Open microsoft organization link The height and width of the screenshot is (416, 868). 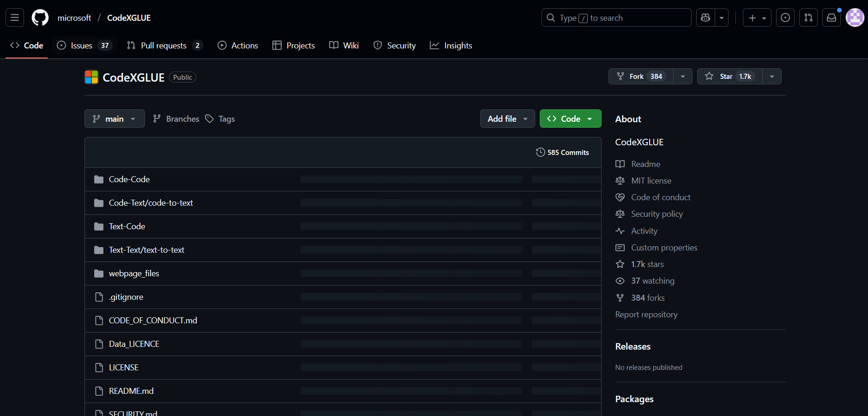[x=74, y=18]
